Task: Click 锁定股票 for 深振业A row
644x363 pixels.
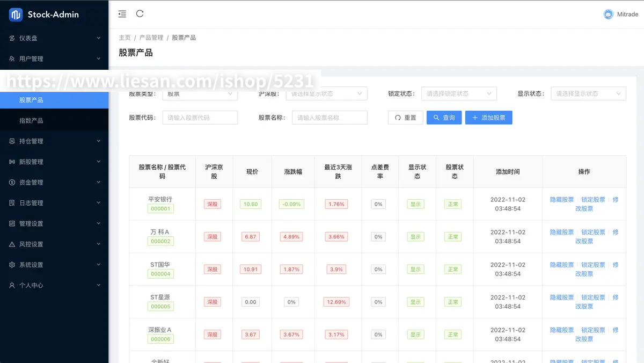Action: click(x=593, y=330)
